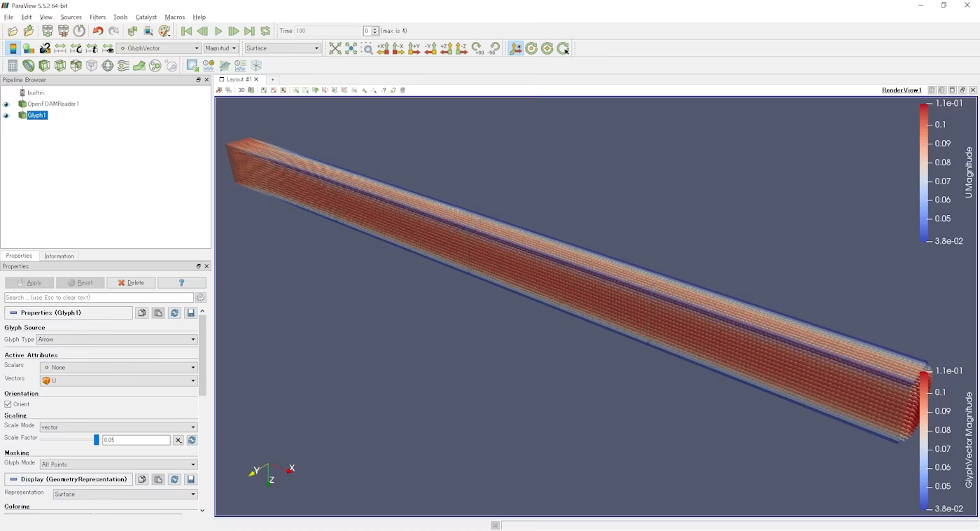This screenshot has height=531, width=980.
Task: Click the properties search field
Action: tap(99, 298)
